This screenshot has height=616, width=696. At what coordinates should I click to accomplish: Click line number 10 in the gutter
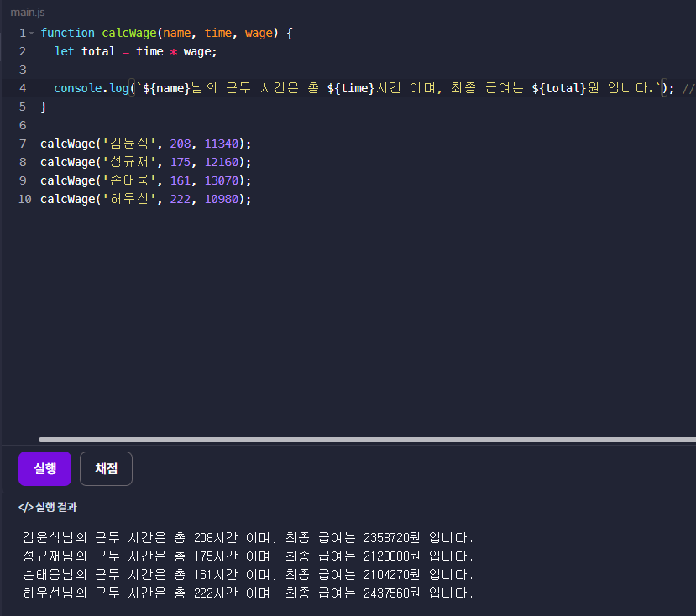25,199
